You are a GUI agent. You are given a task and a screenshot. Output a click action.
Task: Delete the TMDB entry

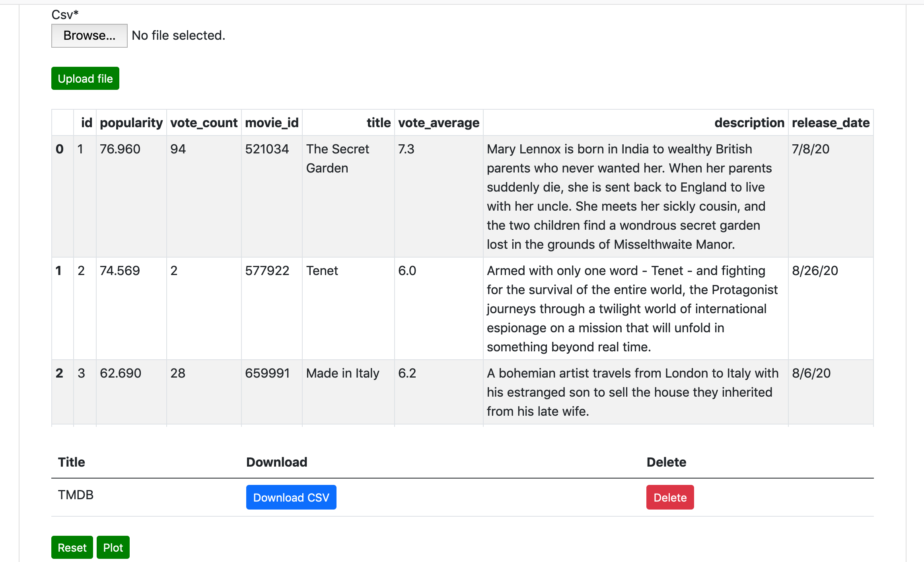pos(669,497)
